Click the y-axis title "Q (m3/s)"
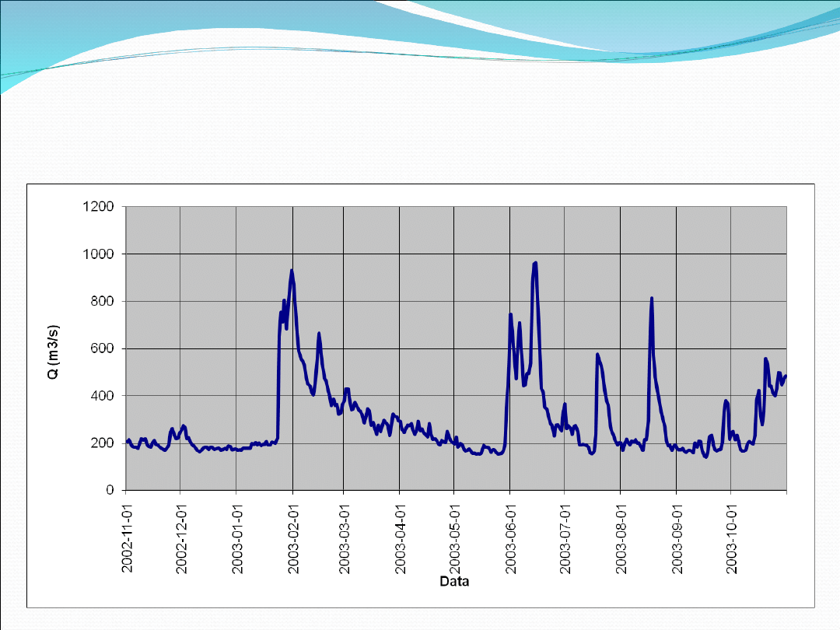 click(x=54, y=352)
